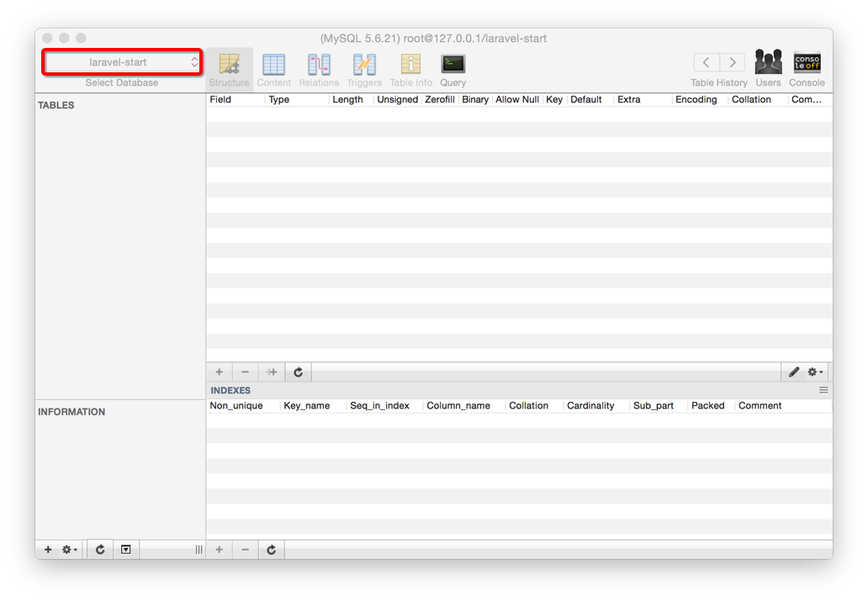Open the Query editor
Viewport: 868px width, 601px height.
tap(453, 69)
